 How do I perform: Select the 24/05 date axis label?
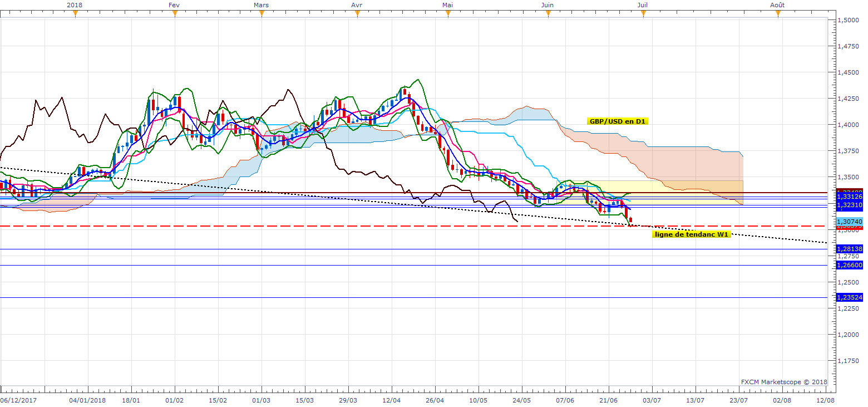[521, 400]
